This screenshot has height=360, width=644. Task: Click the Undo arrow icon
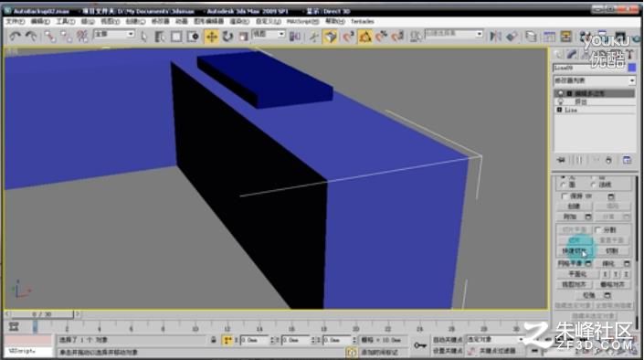click(16, 37)
